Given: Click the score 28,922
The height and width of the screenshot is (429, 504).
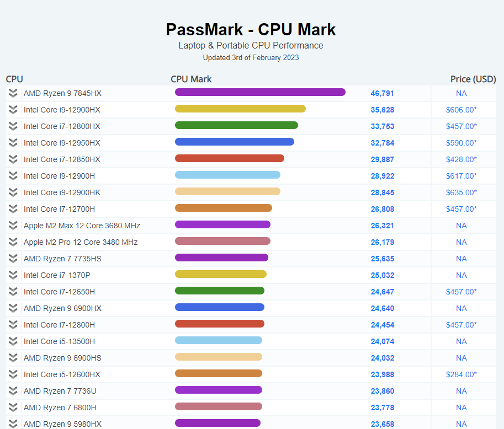Looking at the screenshot, I should (x=382, y=176).
